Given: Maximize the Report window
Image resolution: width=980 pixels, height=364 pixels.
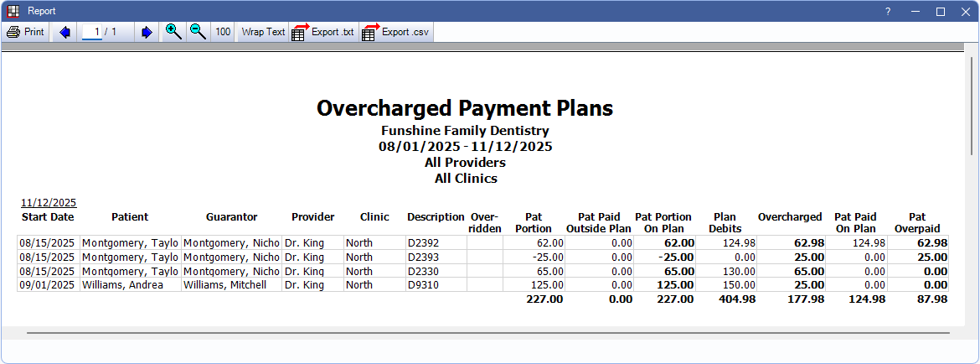Looking at the screenshot, I should (940, 11).
